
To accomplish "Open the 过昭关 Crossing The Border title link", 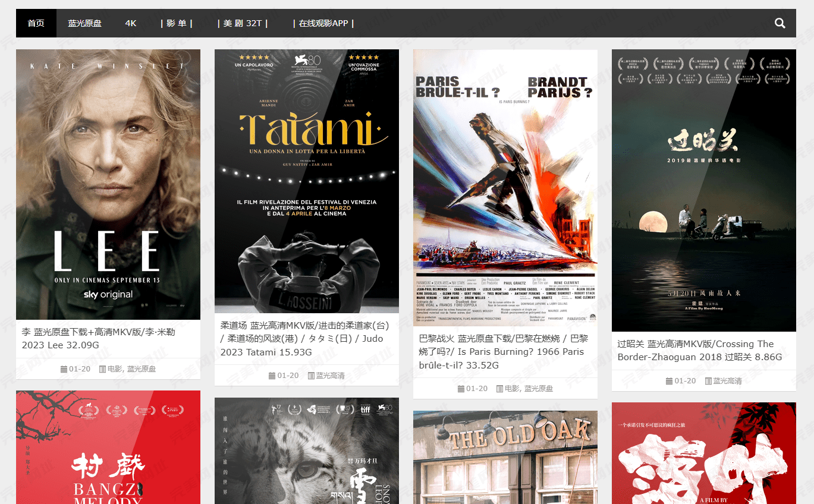I will pyautogui.click(x=700, y=351).
